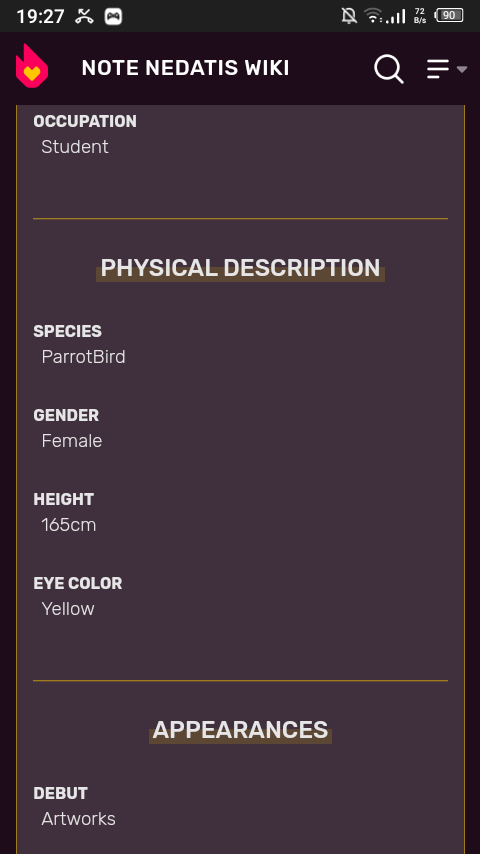Screen dimensions: 480x854
Task: Tap the Appearances section header
Action: click(x=240, y=730)
